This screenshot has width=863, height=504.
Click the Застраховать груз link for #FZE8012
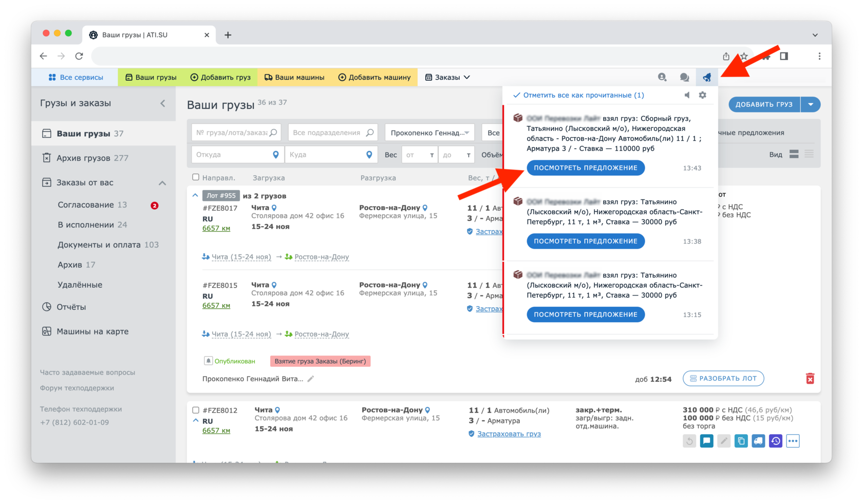pyautogui.click(x=509, y=434)
